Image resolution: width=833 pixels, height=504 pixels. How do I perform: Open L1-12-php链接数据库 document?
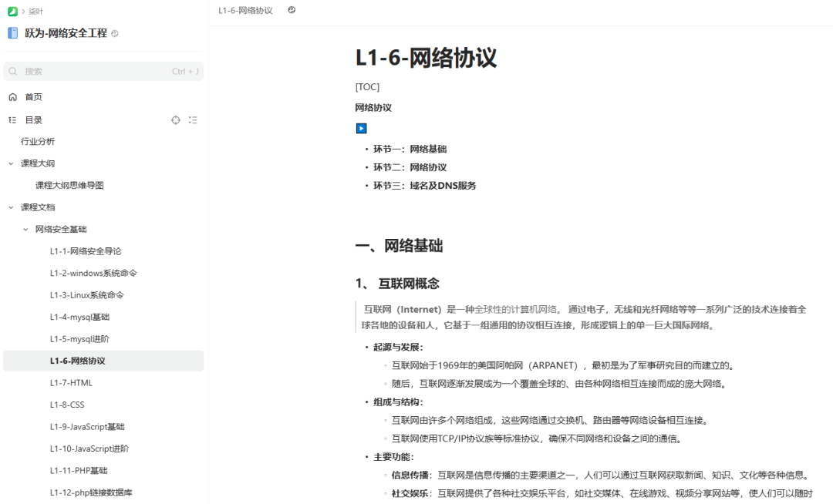pos(91,493)
